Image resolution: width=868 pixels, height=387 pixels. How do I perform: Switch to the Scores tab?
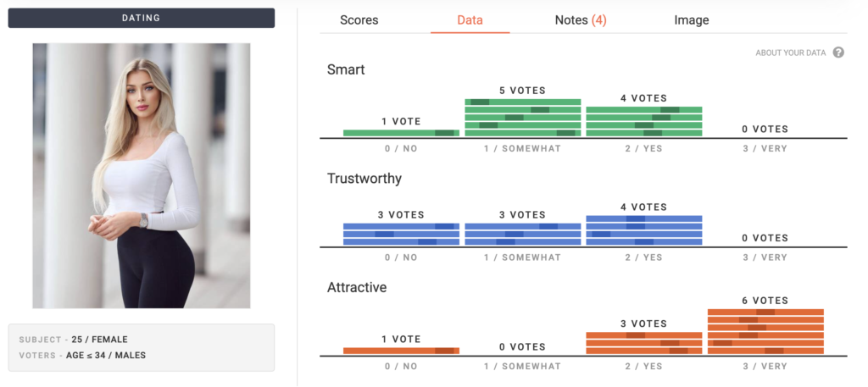click(359, 20)
